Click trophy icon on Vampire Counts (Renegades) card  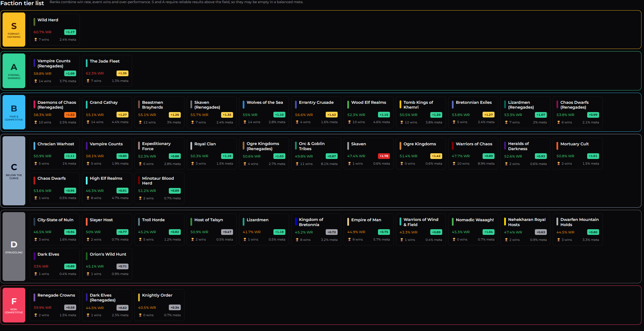click(36, 81)
